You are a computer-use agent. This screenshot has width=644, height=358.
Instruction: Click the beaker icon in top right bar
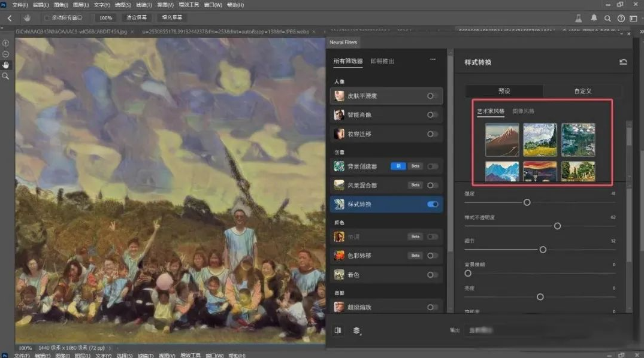pos(578,18)
